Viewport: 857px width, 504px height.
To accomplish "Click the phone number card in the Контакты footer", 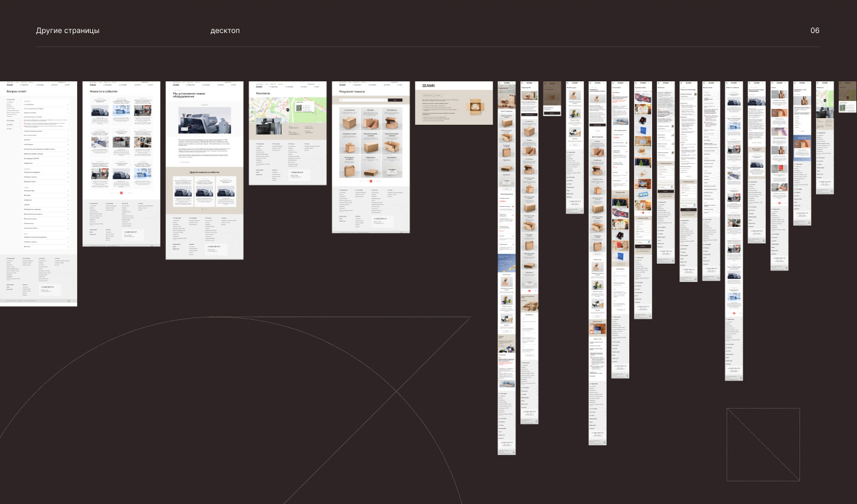I will coord(298,175).
